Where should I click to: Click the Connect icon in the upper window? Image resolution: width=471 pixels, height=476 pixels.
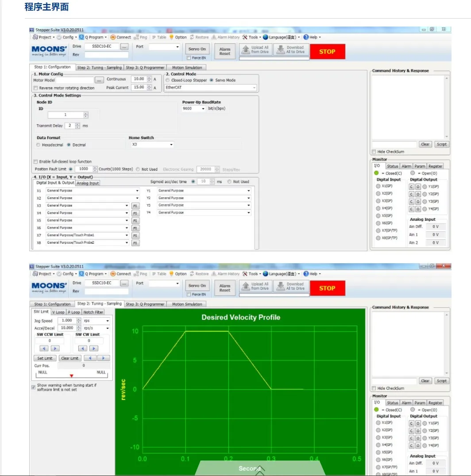[113, 37]
